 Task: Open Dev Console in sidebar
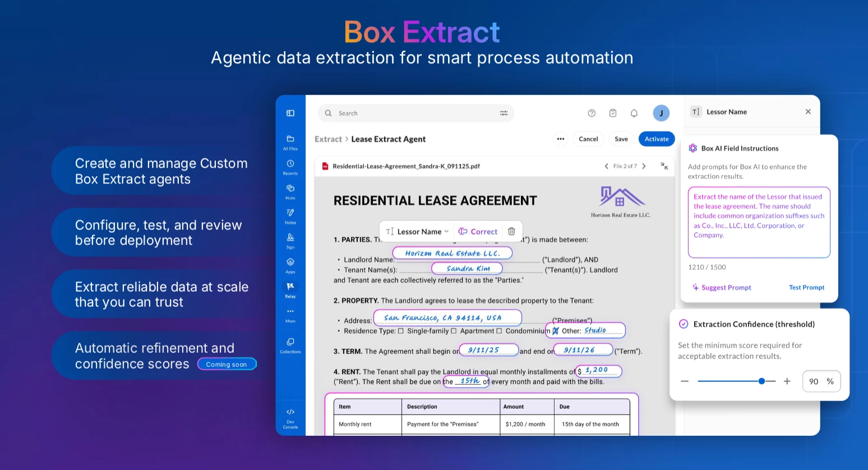pos(290,418)
